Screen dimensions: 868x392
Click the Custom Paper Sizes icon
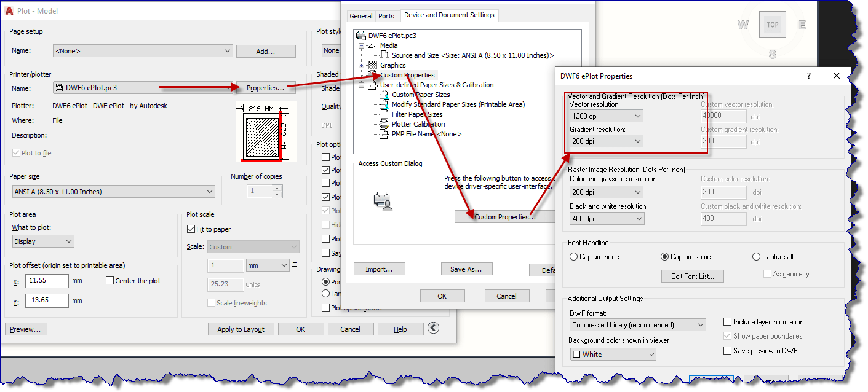pyautogui.click(x=384, y=95)
